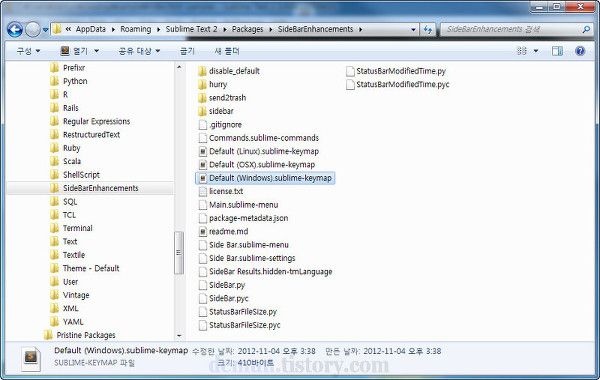Select SideBarEnhancements in the navigation tree
600x380 pixels.
101,188
